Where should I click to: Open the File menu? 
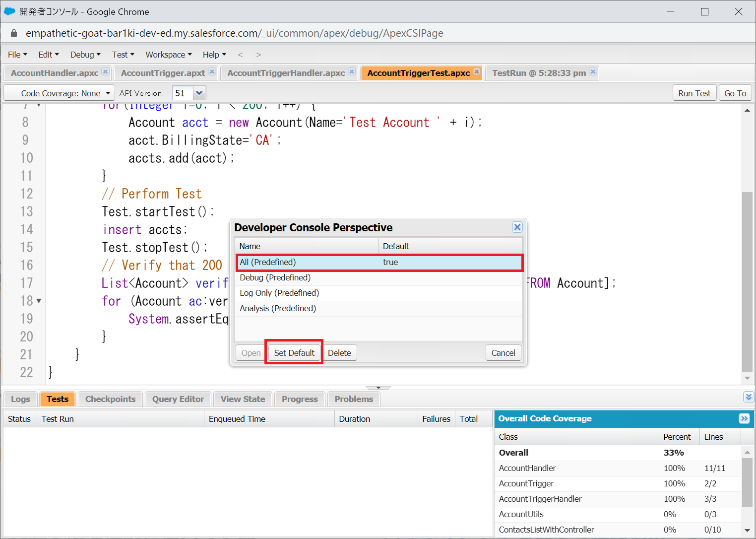click(17, 55)
